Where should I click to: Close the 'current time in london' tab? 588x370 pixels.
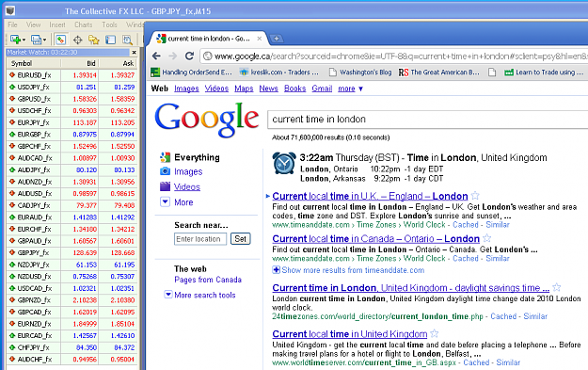coord(259,39)
